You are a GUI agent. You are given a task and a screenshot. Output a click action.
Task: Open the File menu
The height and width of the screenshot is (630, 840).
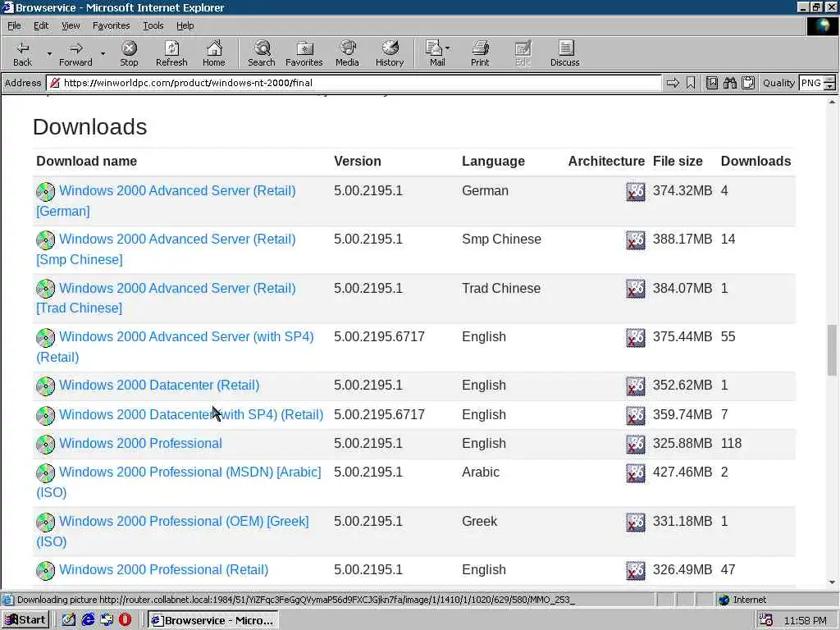point(14,25)
